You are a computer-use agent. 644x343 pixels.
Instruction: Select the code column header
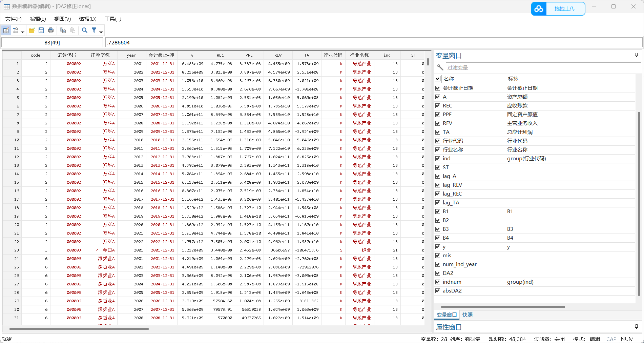(36, 55)
